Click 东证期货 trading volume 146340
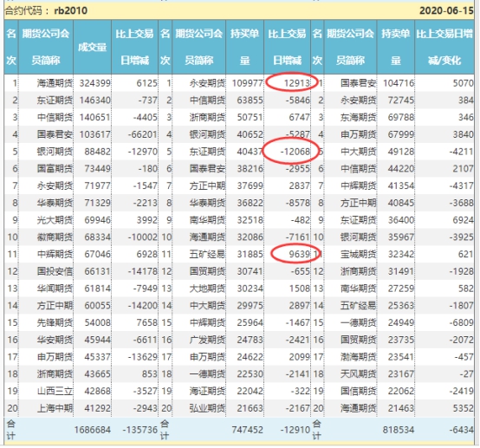 click(x=95, y=101)
